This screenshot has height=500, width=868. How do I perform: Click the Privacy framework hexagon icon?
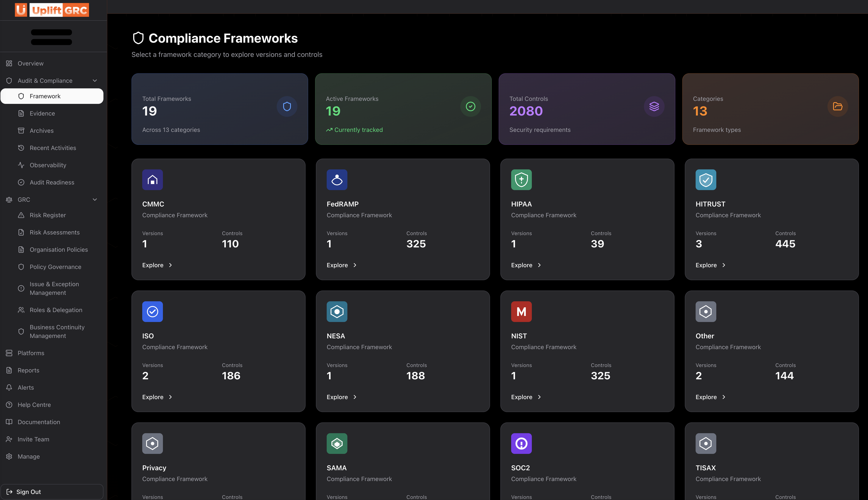click(152, 443)
